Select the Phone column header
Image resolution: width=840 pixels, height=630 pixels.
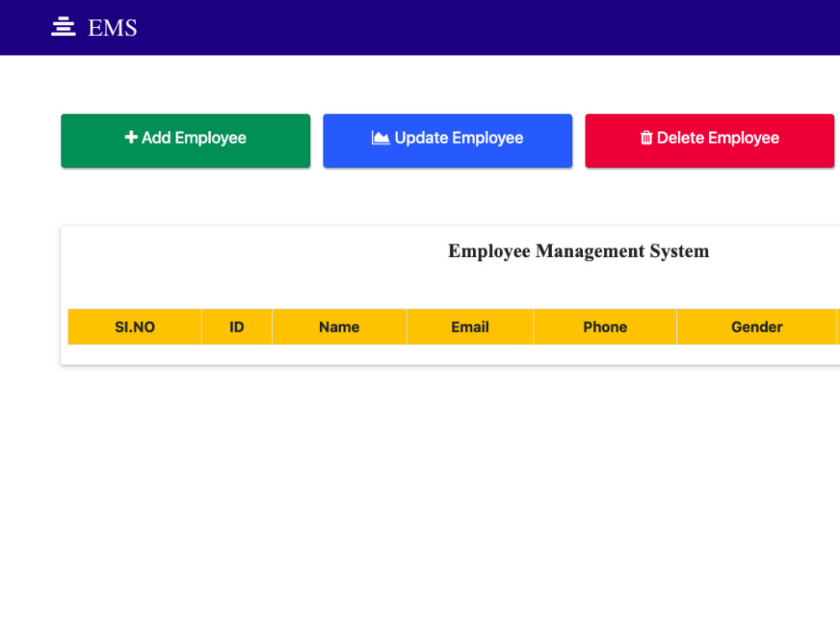(605, 327)
